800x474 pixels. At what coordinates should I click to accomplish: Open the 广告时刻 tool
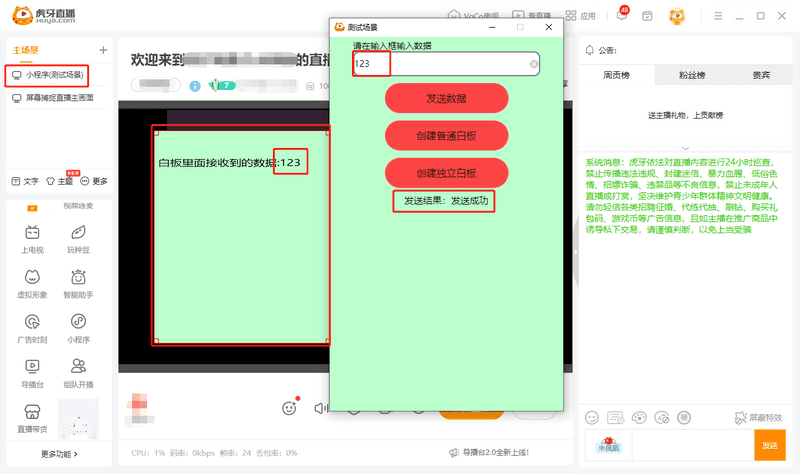coord(32,329)
